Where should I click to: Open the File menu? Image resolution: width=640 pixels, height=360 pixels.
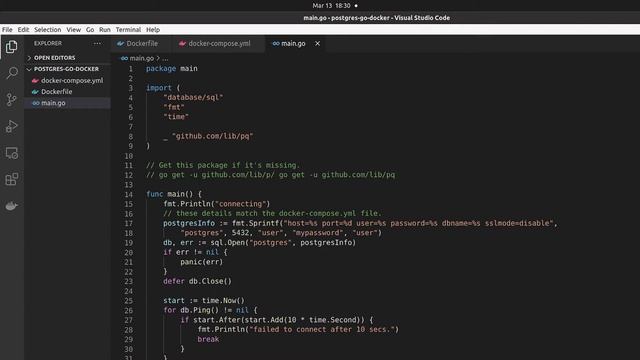(7, 29)
